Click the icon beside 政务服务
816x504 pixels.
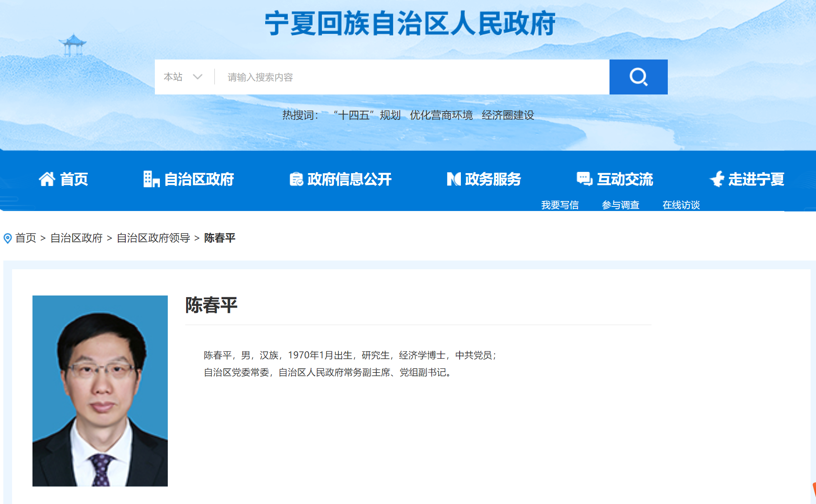(454, 179)
